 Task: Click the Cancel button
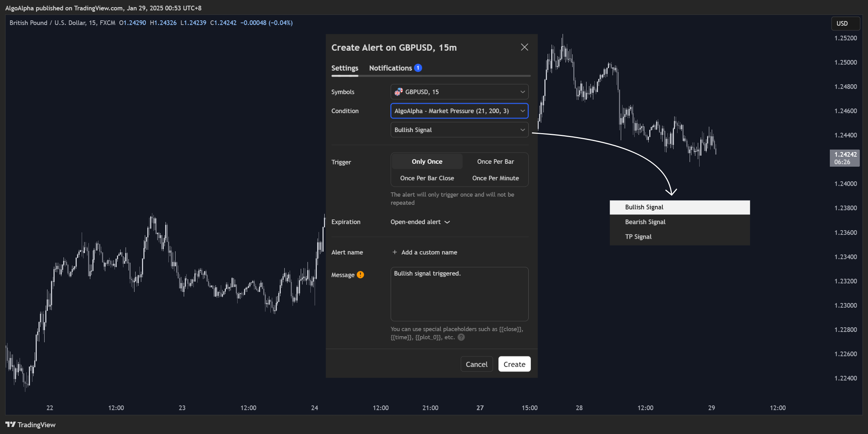click(x=477, y=364)
